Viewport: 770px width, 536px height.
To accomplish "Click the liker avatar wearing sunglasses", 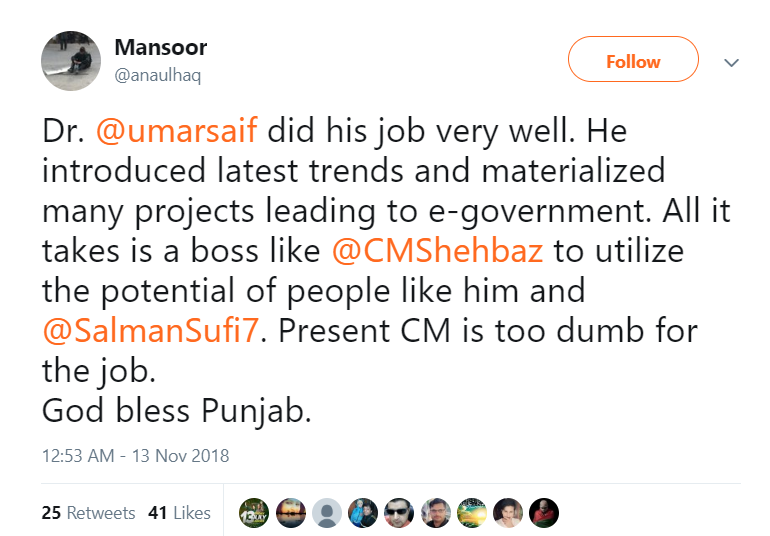I will tap(399, 513).
